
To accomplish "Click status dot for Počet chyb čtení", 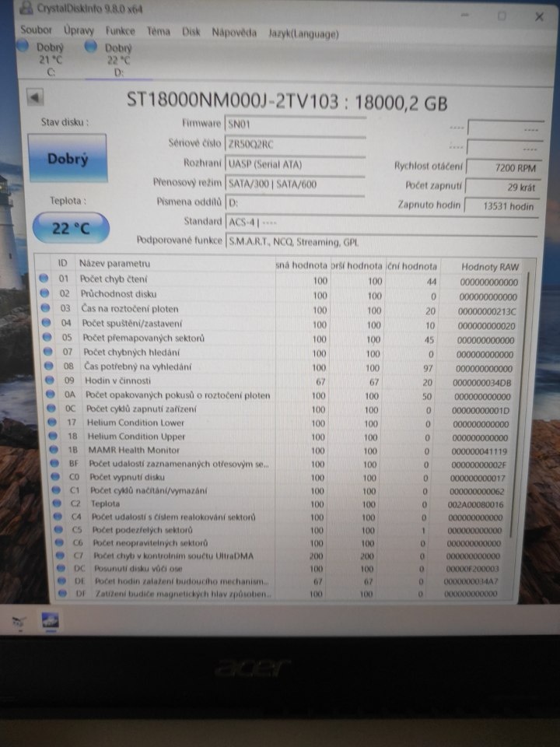I will pos(44,279).
